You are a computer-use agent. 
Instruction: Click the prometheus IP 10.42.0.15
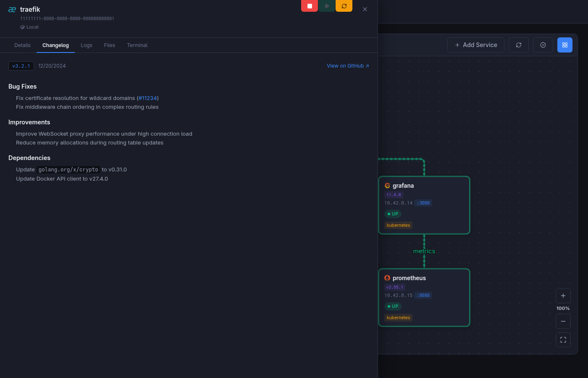click(399, 295)
